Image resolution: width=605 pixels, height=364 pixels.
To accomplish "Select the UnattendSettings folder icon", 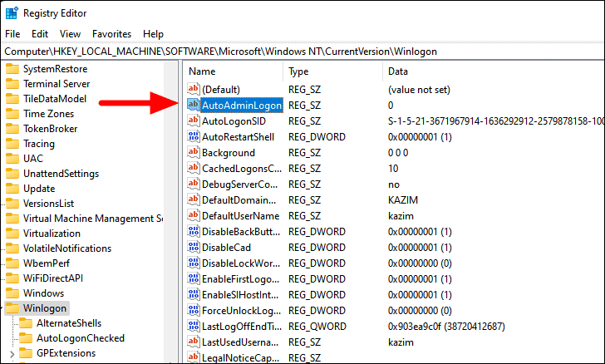I will pos(12,174).
